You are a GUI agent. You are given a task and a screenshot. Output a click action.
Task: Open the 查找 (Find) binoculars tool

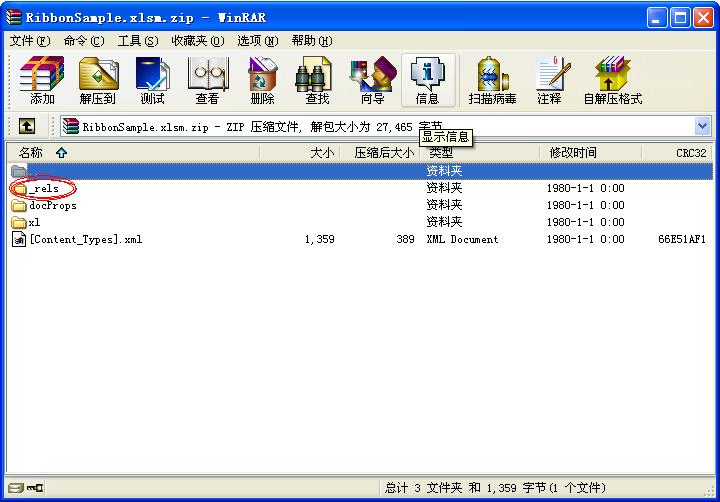click(317, 80)
